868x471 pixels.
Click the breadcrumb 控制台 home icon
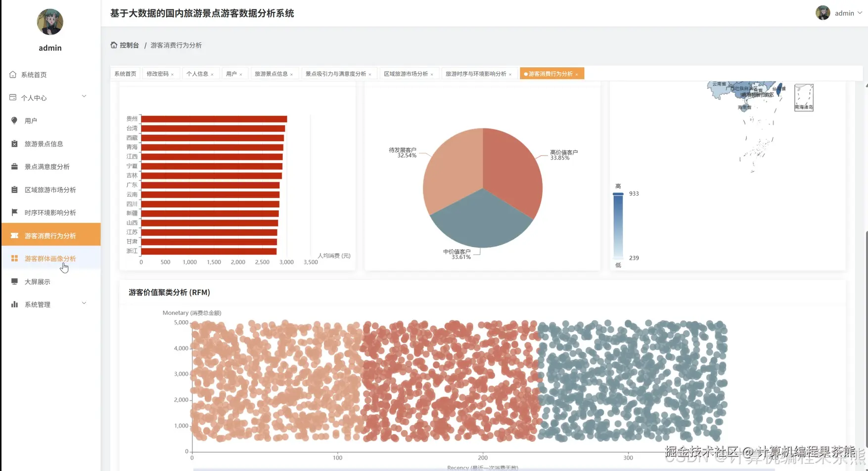pos(114,45)
